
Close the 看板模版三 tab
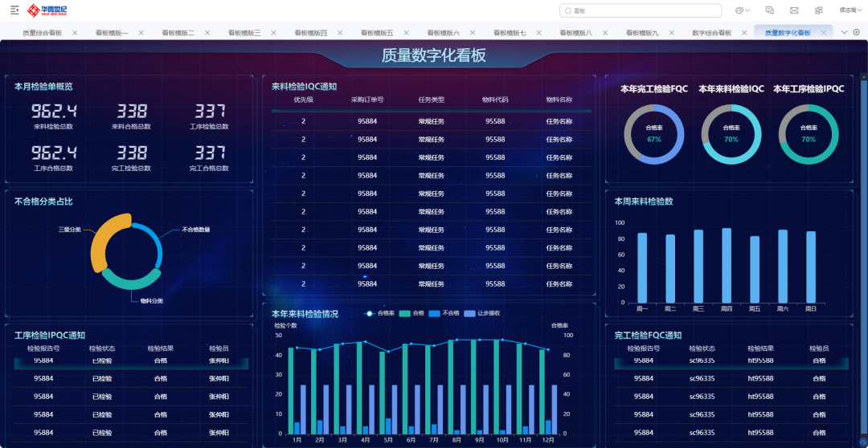point(273,33)
